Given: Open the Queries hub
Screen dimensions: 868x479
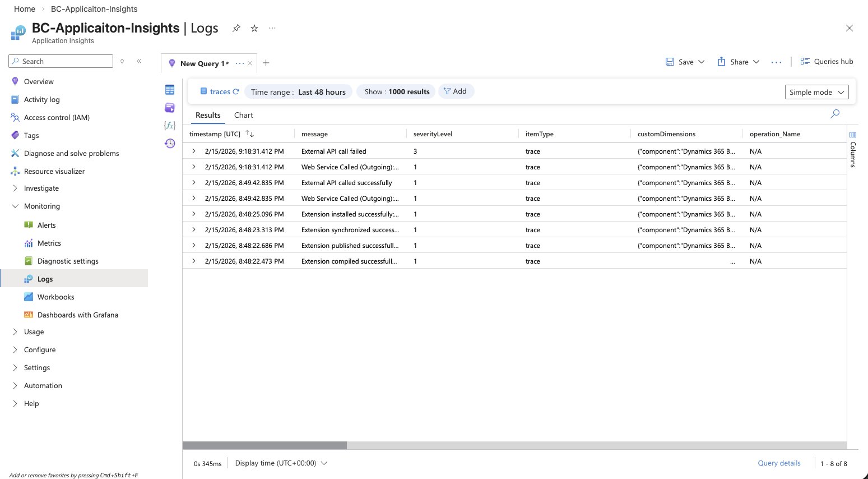Looking at the screenshot, I should point(827,62).
